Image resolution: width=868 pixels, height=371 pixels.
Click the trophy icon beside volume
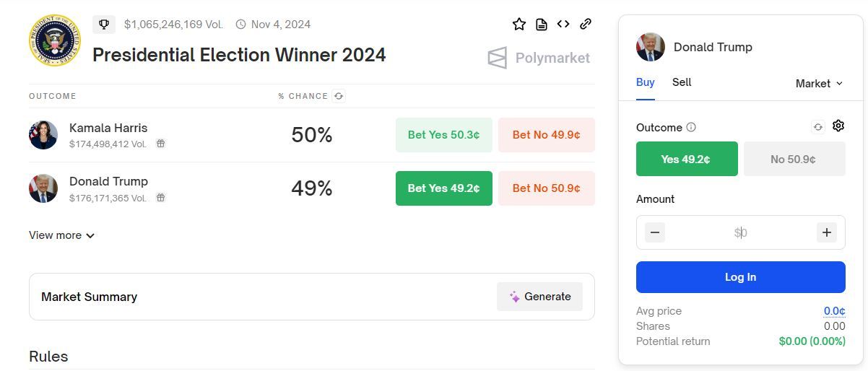tap(104, 25)
